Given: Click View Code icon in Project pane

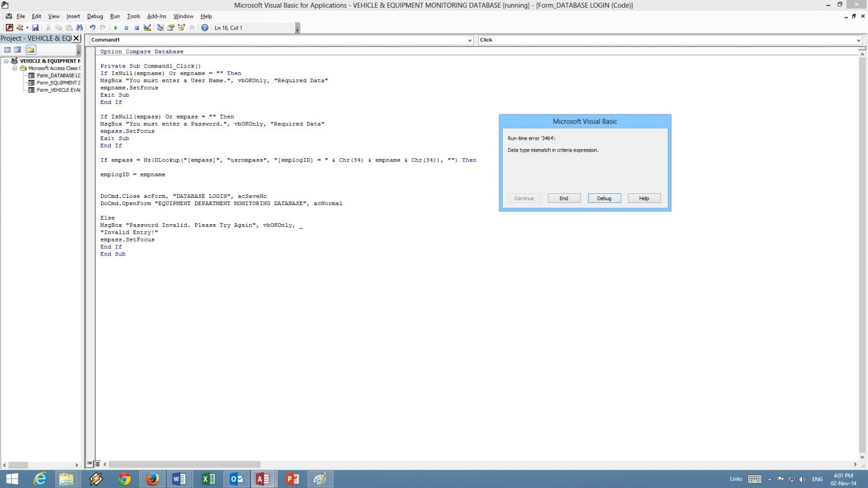Looking at the screenshot, I should [x=7, y=50].
